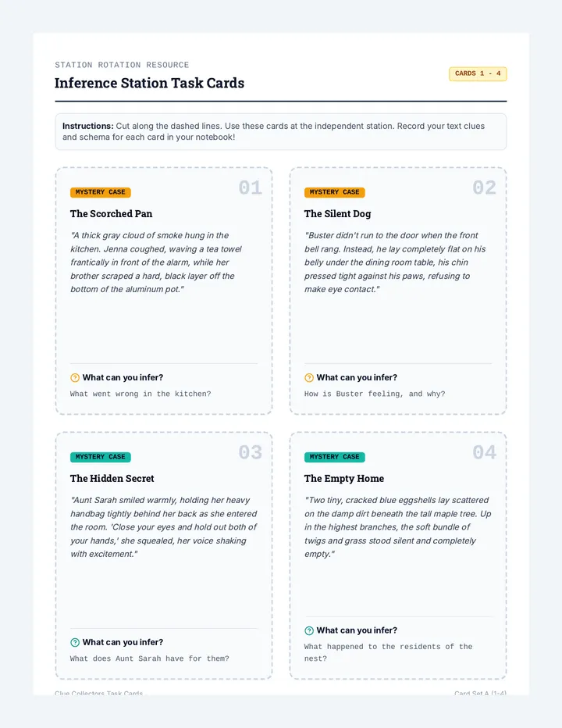Click the Instructions box text
The image size is (562, 728).
pos(281,131)
